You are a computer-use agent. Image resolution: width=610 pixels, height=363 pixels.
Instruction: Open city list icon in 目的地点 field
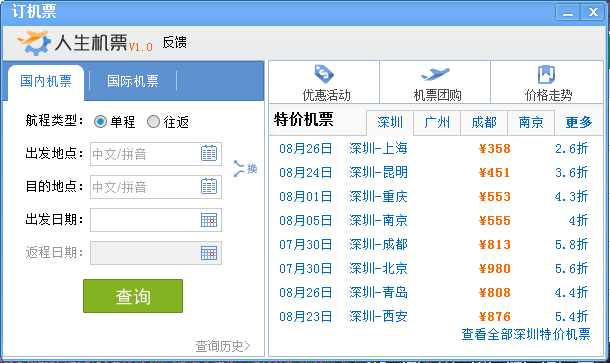coord(209,186)
